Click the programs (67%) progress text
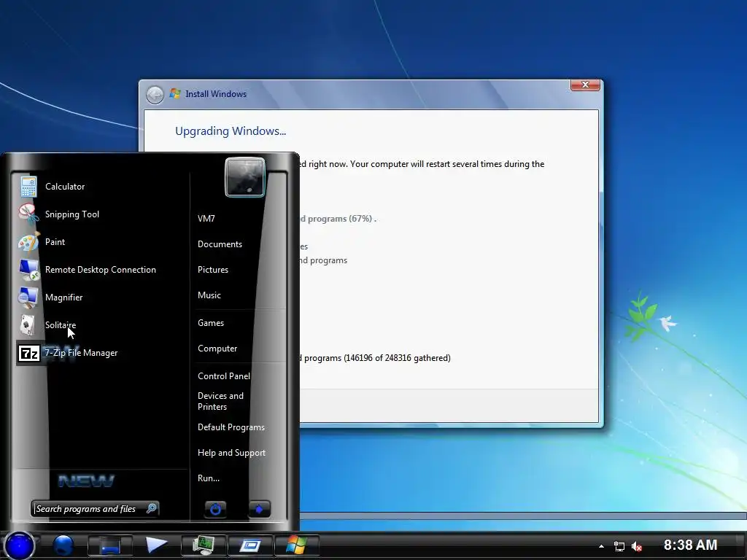This screenshot has height=560, width=747. (338, 219)
